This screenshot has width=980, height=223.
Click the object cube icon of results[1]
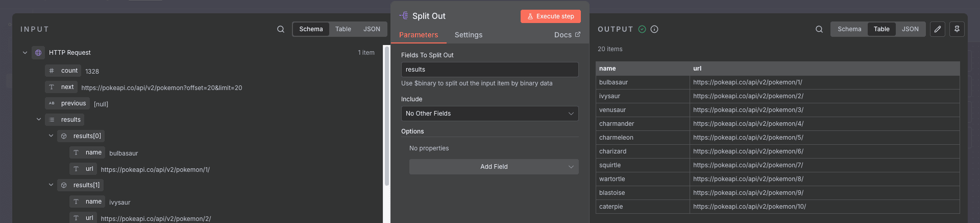coord(64,185)
